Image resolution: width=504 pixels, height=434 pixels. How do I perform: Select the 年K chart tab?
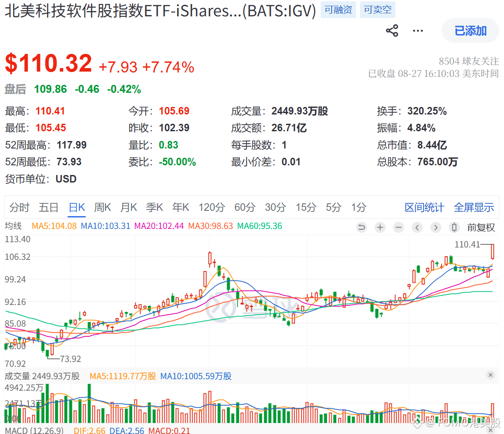181,207
